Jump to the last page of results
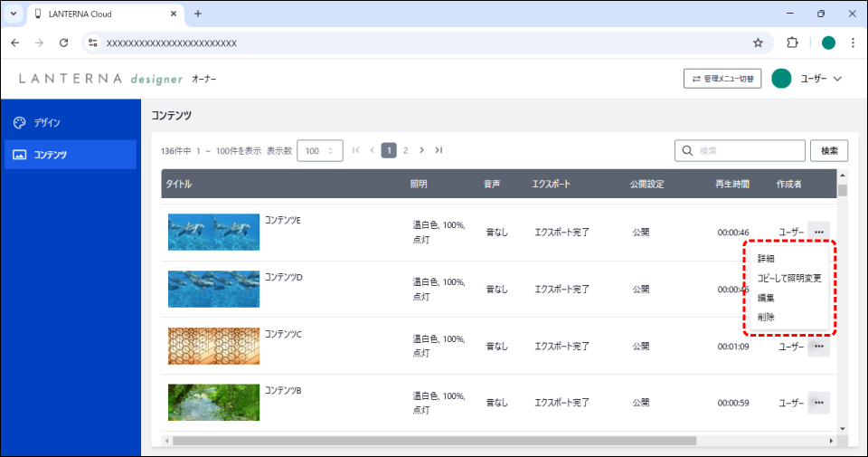 point(439,150)
